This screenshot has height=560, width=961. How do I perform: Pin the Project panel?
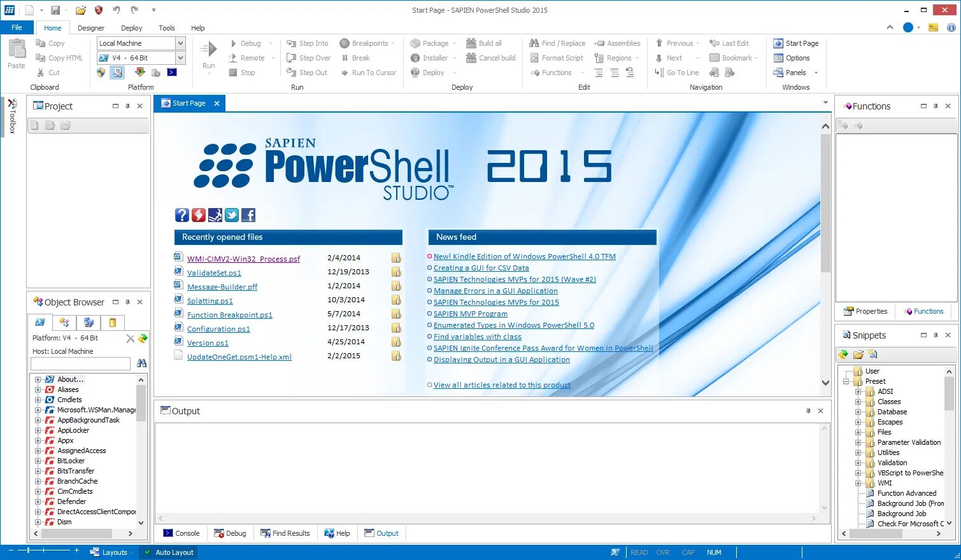[x=127, y=106]
